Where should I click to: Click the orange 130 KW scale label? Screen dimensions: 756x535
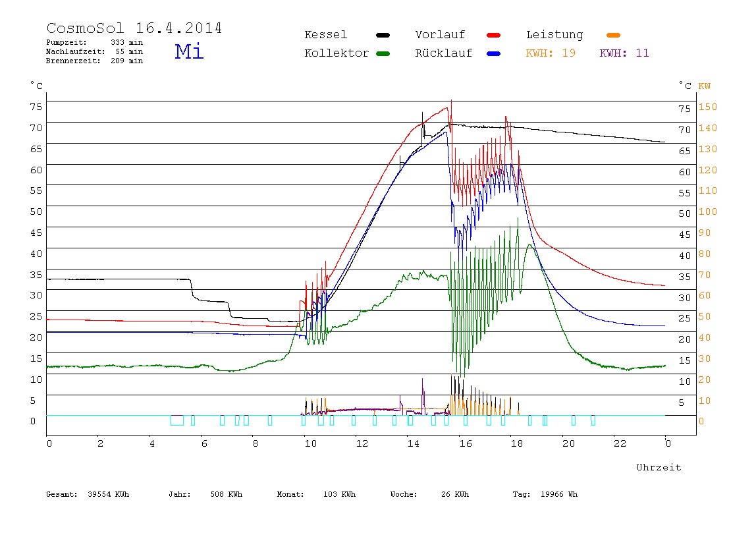pos(708,149)
